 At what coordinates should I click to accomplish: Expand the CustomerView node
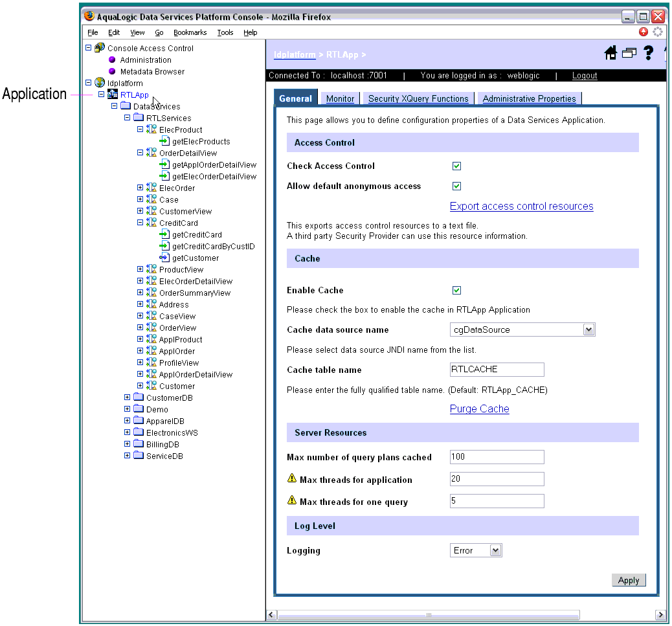click(140, 211)
